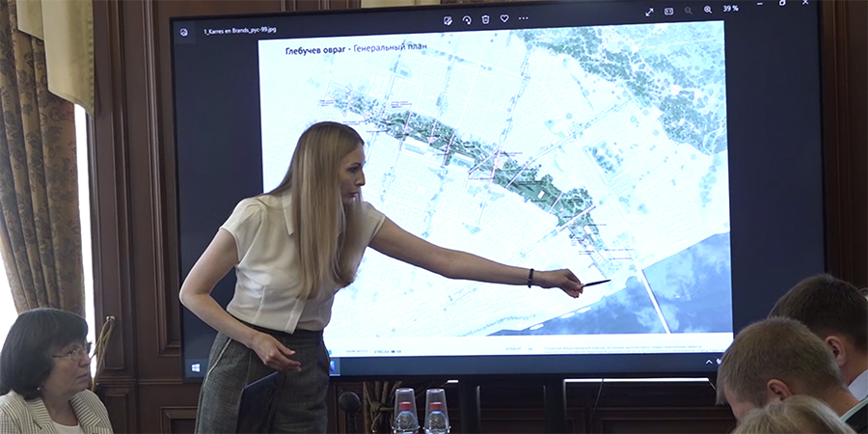The image size is (868, 434).
Task: Expand the system tray hidden icons chevron
Action: [708, 362]
